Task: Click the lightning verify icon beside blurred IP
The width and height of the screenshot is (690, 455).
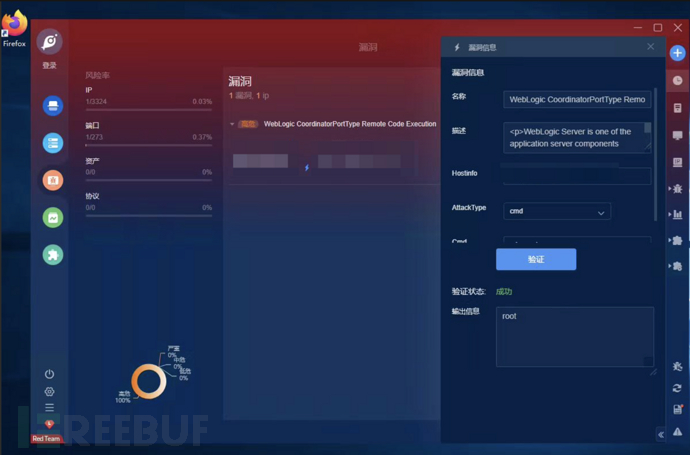Action: [x=307, y=168]
